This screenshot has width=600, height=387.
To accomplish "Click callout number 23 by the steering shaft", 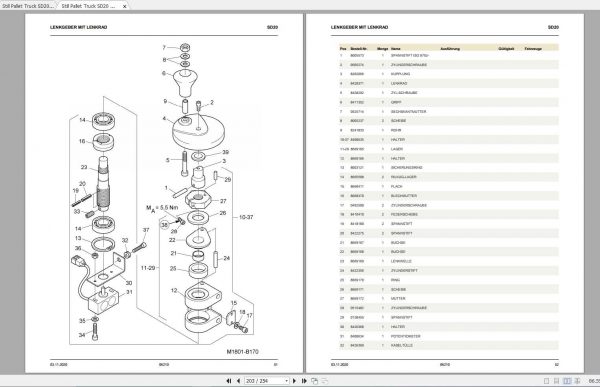I will point(84,167).
